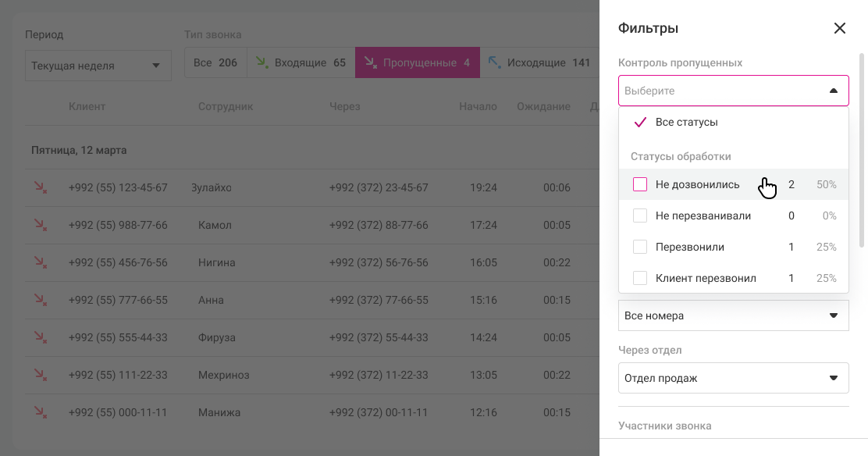
Task: Check the Не дозвонились status checkbox
Action: coord(640,184)
